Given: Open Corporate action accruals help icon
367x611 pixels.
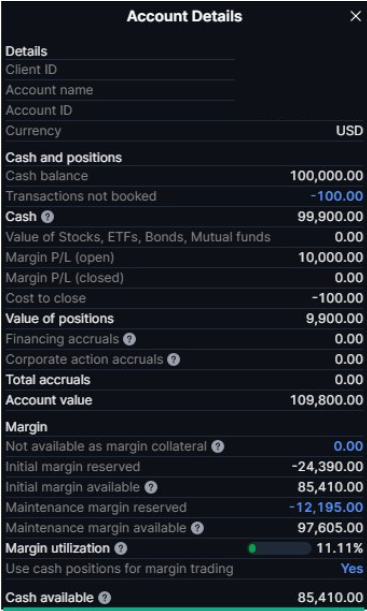Looking at the screenshot, I should point(174,359).
